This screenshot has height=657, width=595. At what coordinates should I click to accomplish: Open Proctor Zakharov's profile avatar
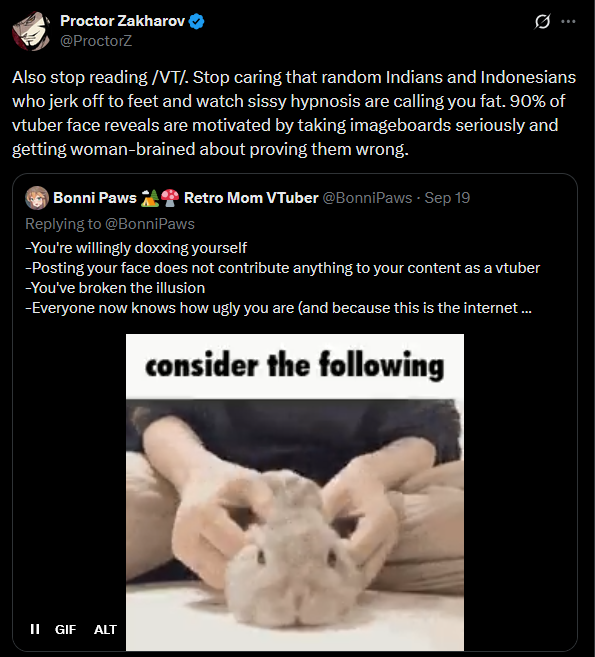pyautogui.click(x=31, y=31)
